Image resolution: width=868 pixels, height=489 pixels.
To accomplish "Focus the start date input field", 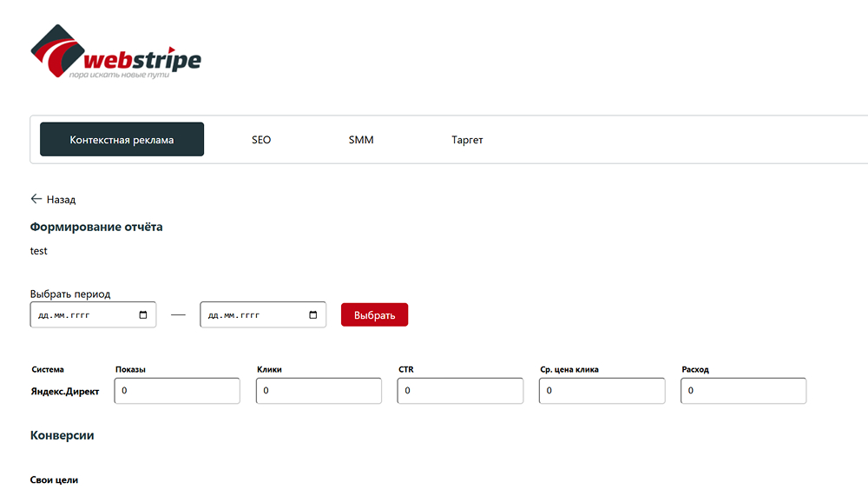I will [93, 314].
